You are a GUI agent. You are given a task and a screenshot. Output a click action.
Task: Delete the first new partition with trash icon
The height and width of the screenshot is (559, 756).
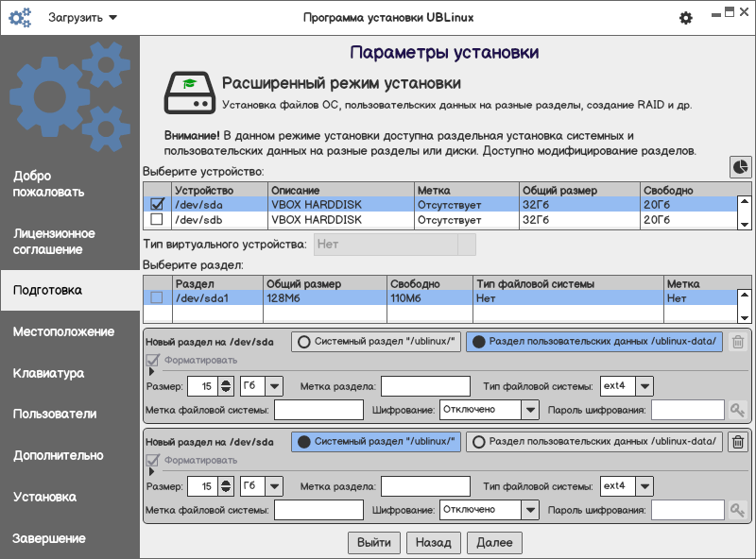coord(738,342)
